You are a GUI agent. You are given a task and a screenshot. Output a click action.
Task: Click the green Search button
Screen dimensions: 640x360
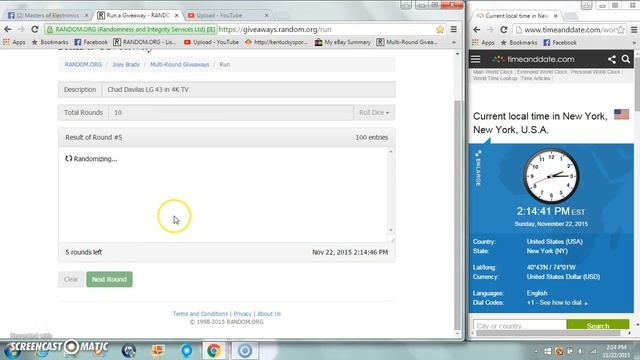click(598, 325)
